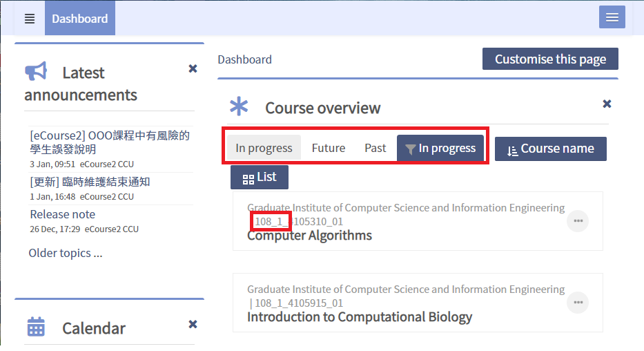644x351 pixels.
Task: Open options menu for Computer Algorithms
Action: 578,221
